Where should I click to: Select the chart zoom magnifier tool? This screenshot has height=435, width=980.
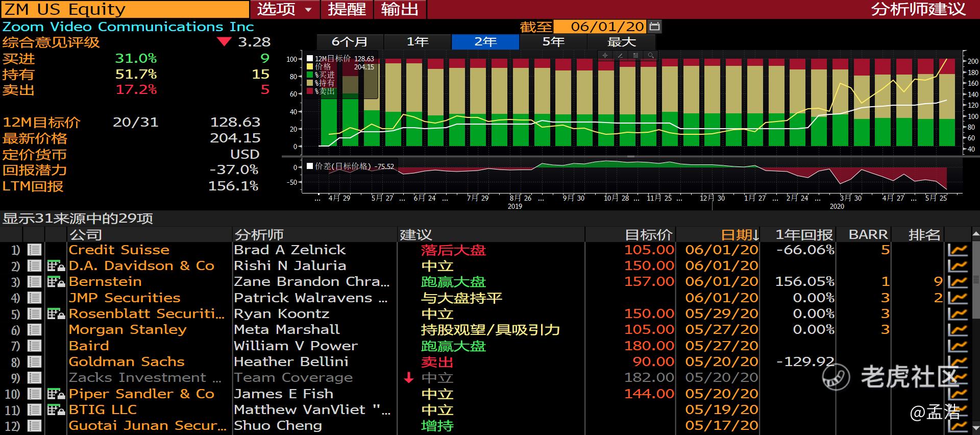650,55
